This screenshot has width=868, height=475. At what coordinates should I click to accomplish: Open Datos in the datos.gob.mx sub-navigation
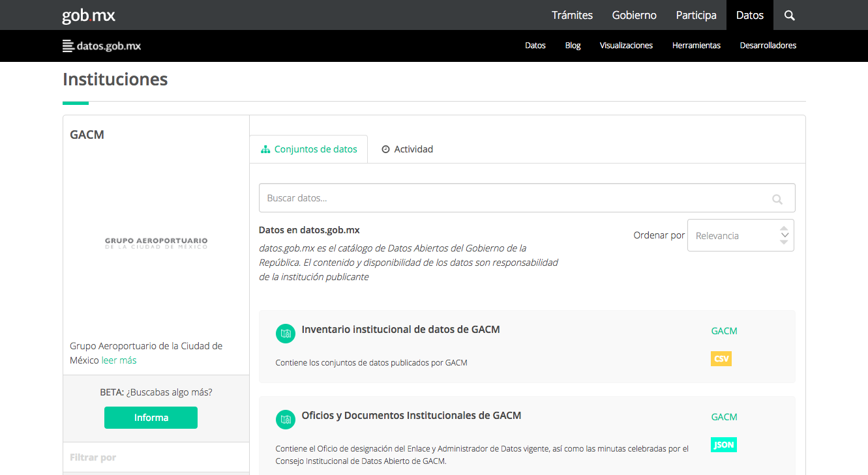(x=535, y=46)
